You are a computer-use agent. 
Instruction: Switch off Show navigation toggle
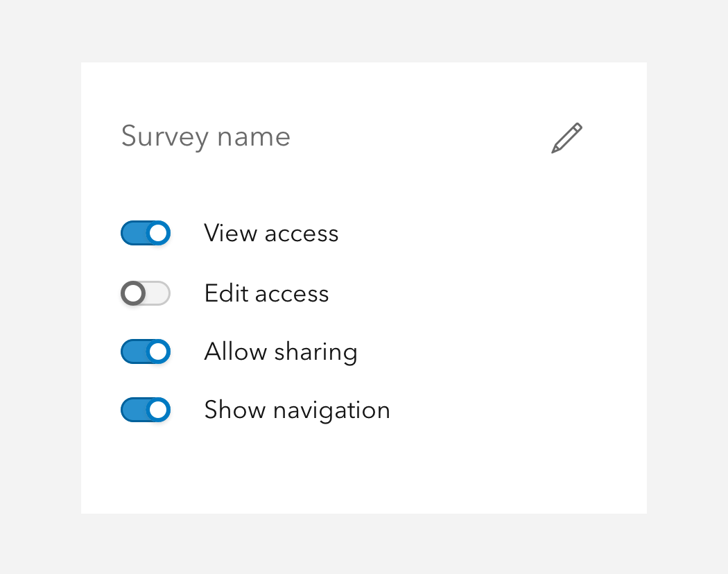[x=146, y=410]
